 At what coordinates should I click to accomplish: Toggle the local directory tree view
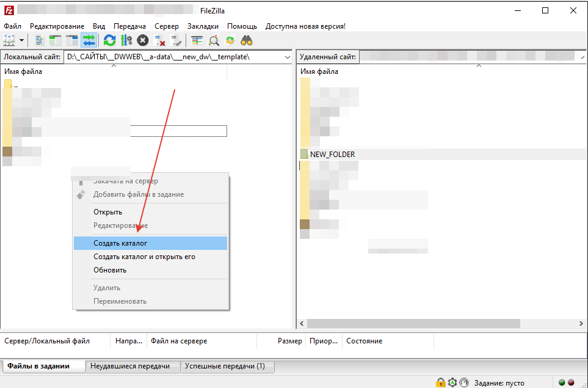click(x=56, y=40)
